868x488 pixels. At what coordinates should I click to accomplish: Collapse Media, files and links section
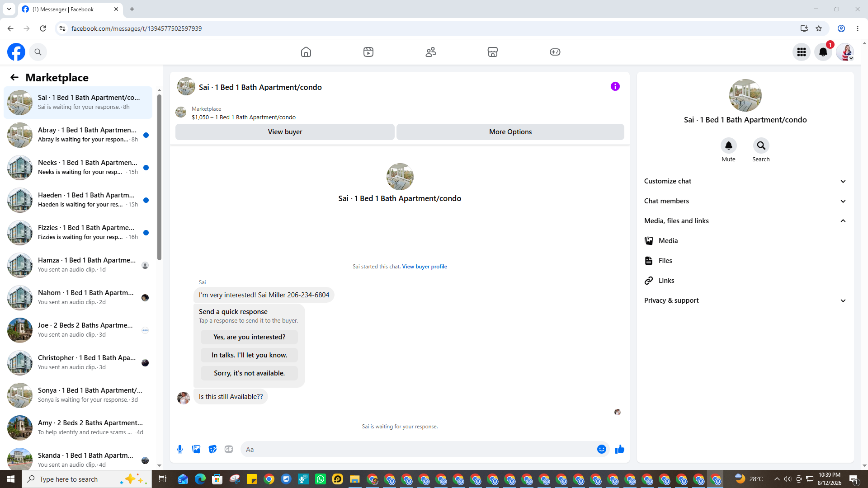pos(745,221)
